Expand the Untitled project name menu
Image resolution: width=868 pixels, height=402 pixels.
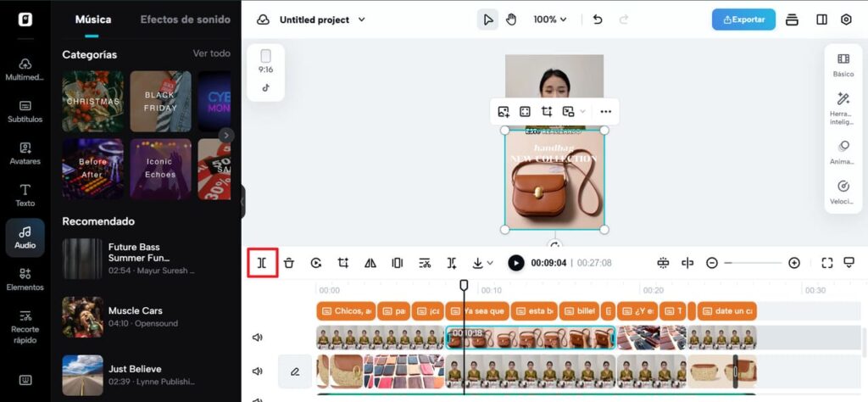click(x=362, y=20)
